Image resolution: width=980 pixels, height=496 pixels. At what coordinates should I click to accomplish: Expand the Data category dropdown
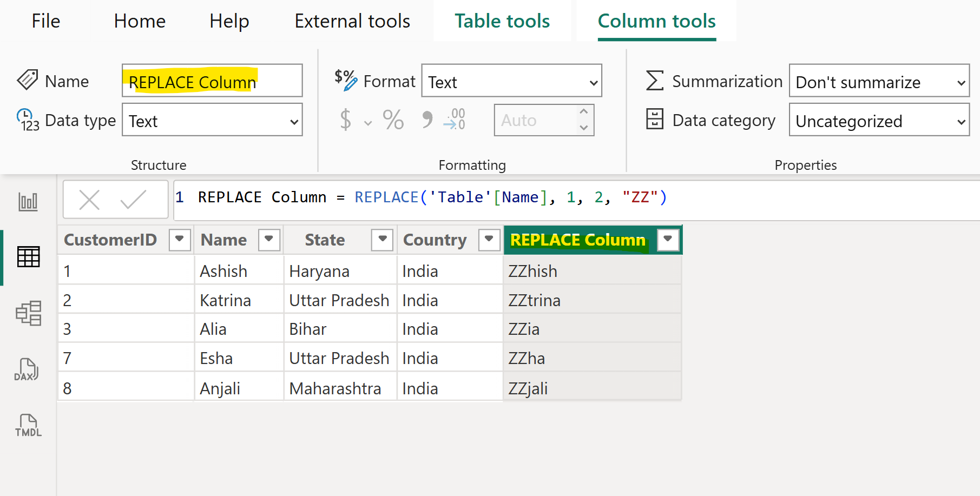point(879,121)
